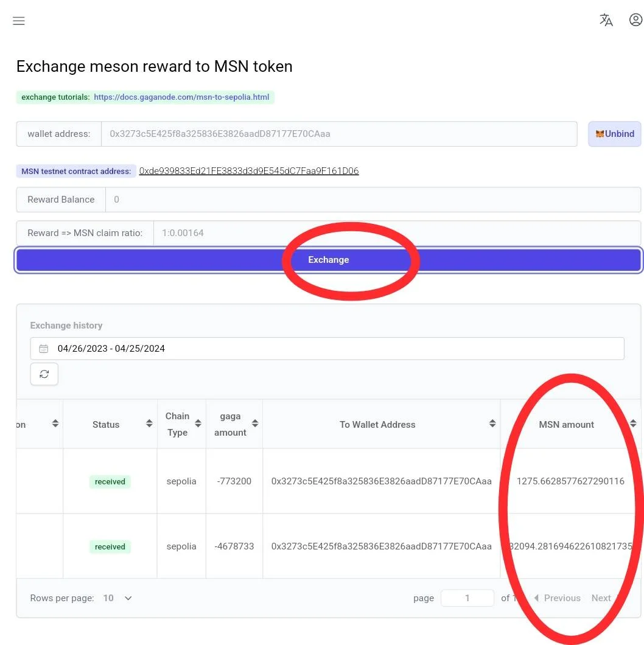Sort table by Chain Type column
644x645 pixels.
tap(198, 424)
